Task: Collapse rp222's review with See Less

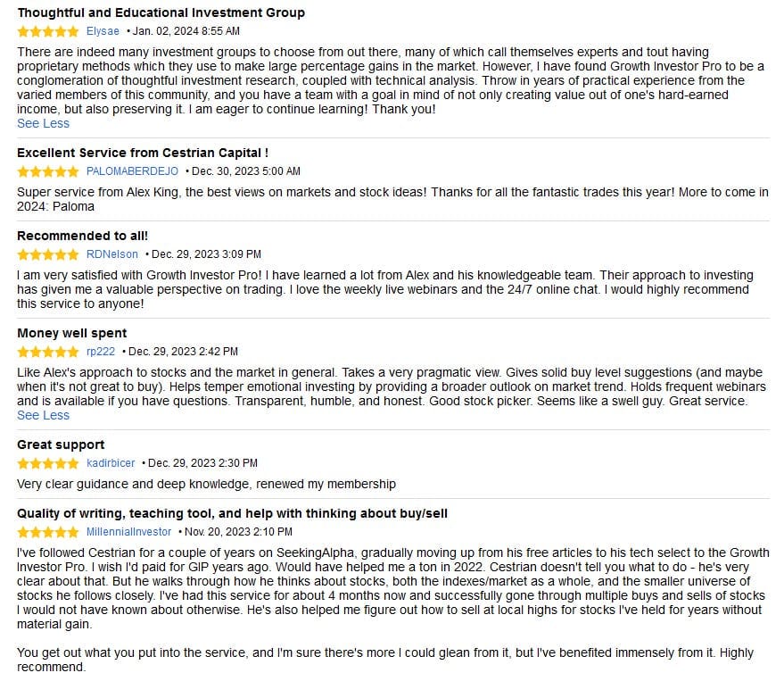Action: click(x=43, y=415)
